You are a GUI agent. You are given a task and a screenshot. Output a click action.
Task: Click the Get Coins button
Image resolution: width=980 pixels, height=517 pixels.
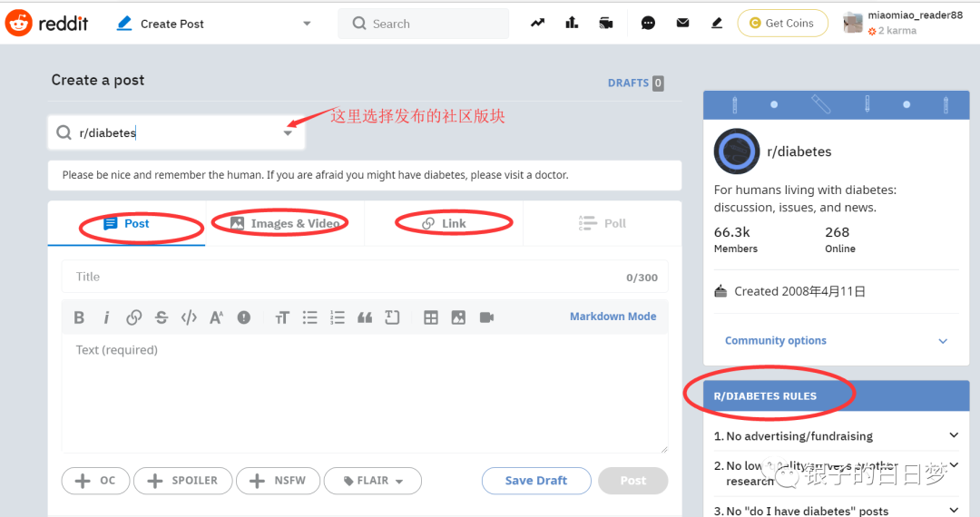[x=782, y=23]
